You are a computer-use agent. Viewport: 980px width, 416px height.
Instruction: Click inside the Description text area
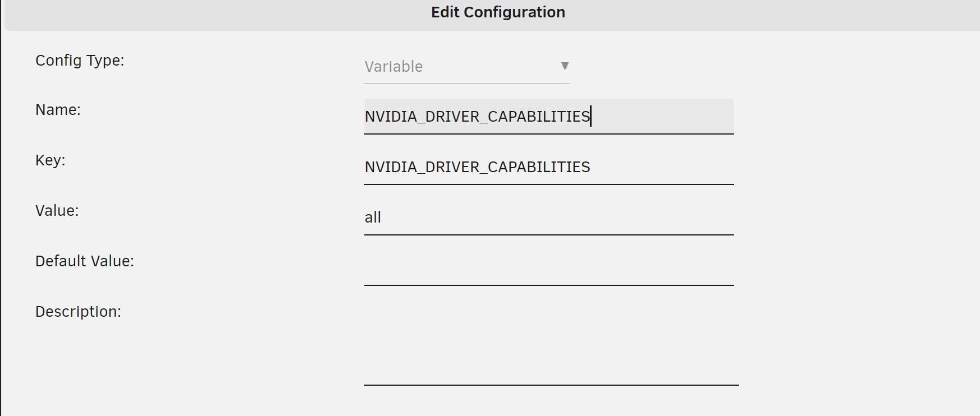point(551,342)
